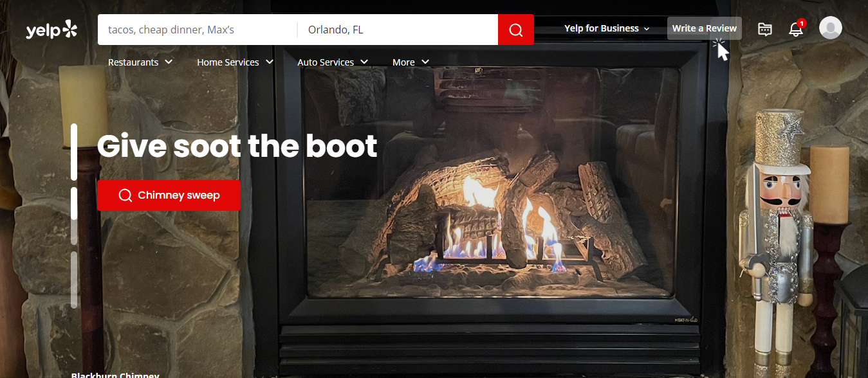The height and width of the screenshot is (378, 868).
Task: Focus the 'tacos, cheap dinner' search field
Action: coord(198,30)
